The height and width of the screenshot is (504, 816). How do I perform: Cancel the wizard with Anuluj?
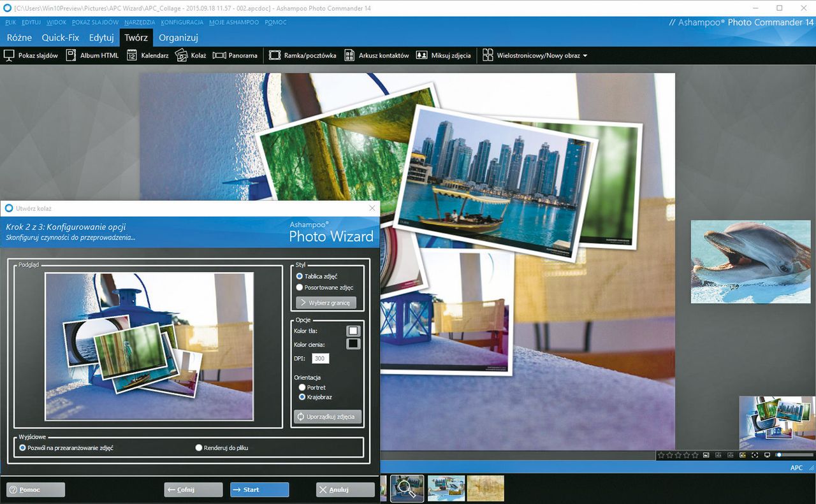click(x=346, y=489)
